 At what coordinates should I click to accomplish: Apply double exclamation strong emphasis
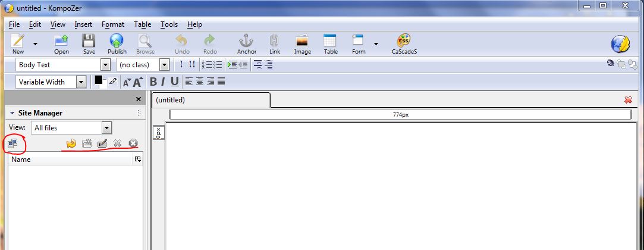coord(192,64)
